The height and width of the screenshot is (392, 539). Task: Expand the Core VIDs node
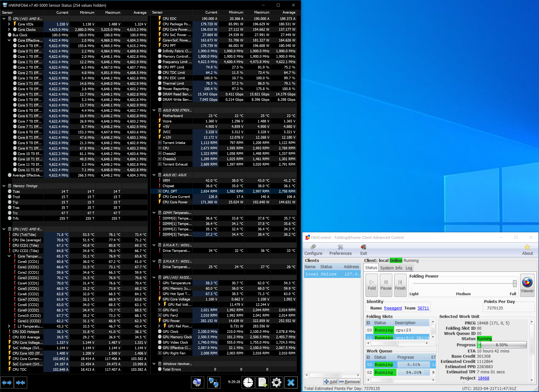pyautogui.click(x=9, y=24)
